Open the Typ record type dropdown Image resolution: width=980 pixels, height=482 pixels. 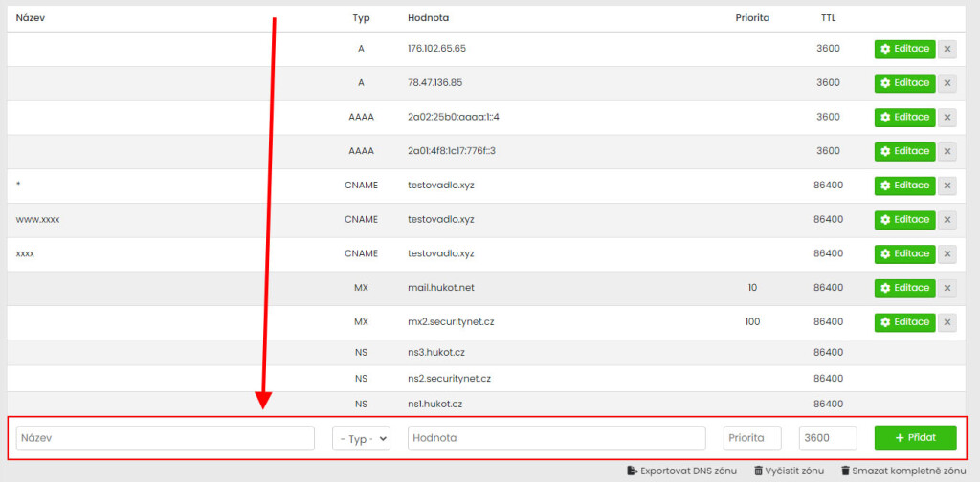[361, 438]
